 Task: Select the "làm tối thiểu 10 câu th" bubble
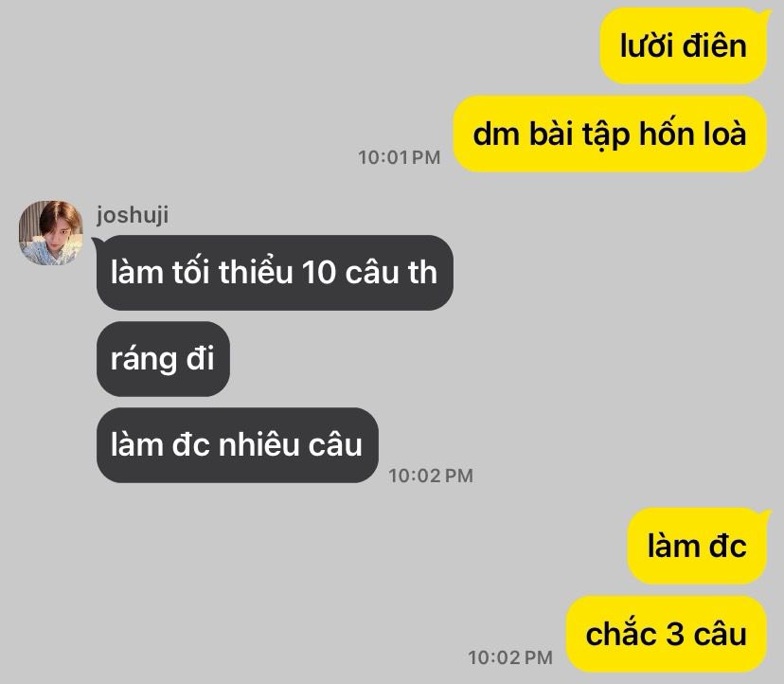pos(275,273)
